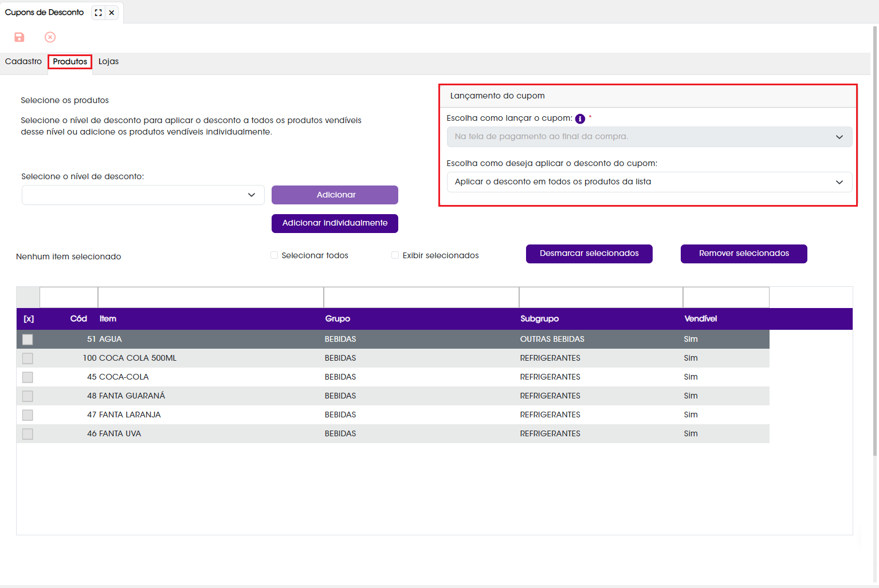Click Adicionar individualmente button

click(335, 223)
